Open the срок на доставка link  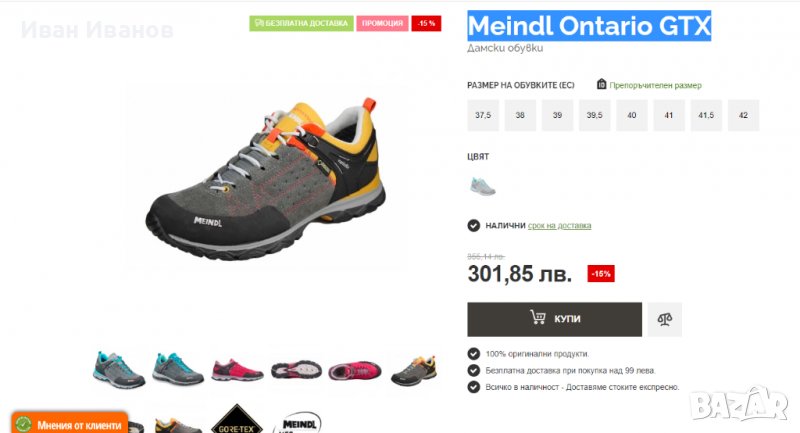pyautogui.click(x=559, y=225)
